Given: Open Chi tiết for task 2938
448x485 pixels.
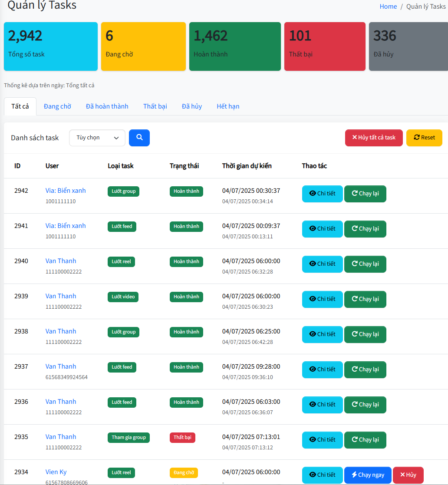Looking at the screenshot, I should pyautogui.click(x=322, y=334).
